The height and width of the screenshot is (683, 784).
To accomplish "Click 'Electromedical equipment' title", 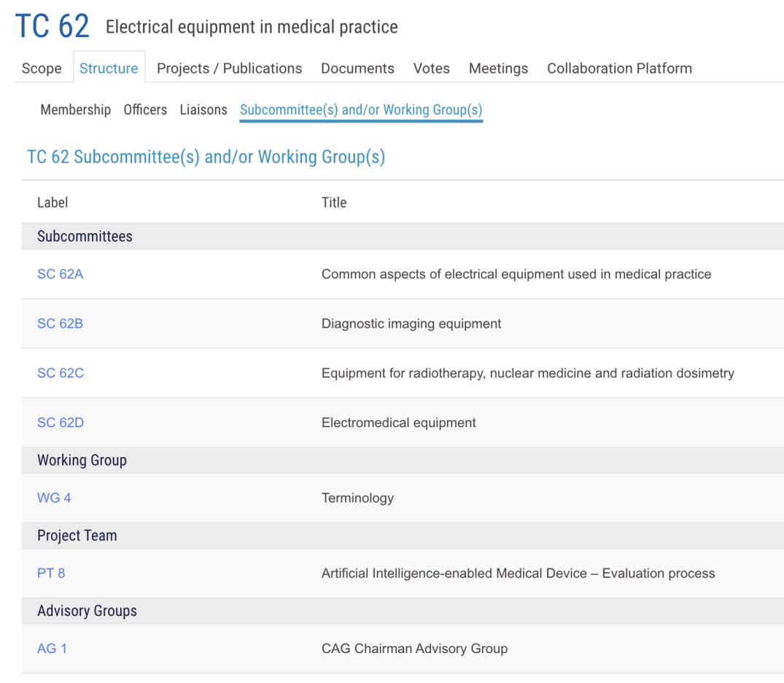I will (398, 422).
